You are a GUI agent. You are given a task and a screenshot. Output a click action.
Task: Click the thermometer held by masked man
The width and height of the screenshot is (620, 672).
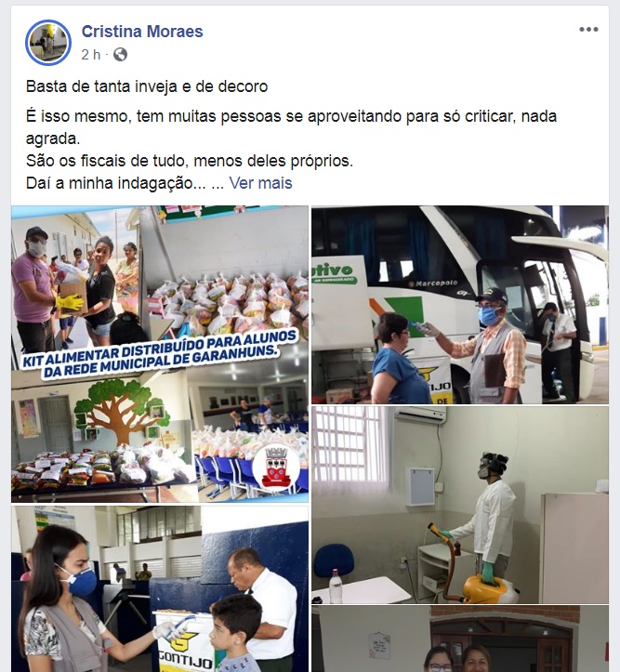coord(419,326)
